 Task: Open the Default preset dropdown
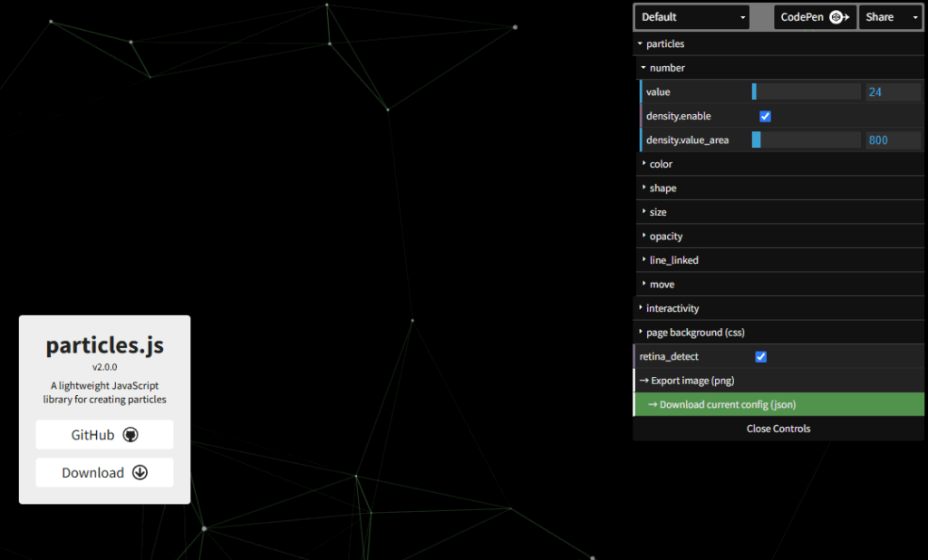691,17
